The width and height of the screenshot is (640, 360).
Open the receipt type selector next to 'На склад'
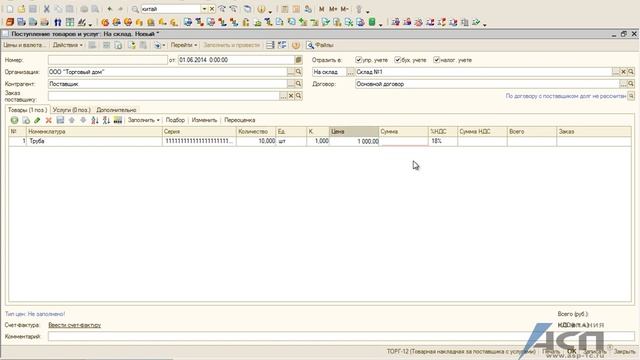[x=350, y=72]
